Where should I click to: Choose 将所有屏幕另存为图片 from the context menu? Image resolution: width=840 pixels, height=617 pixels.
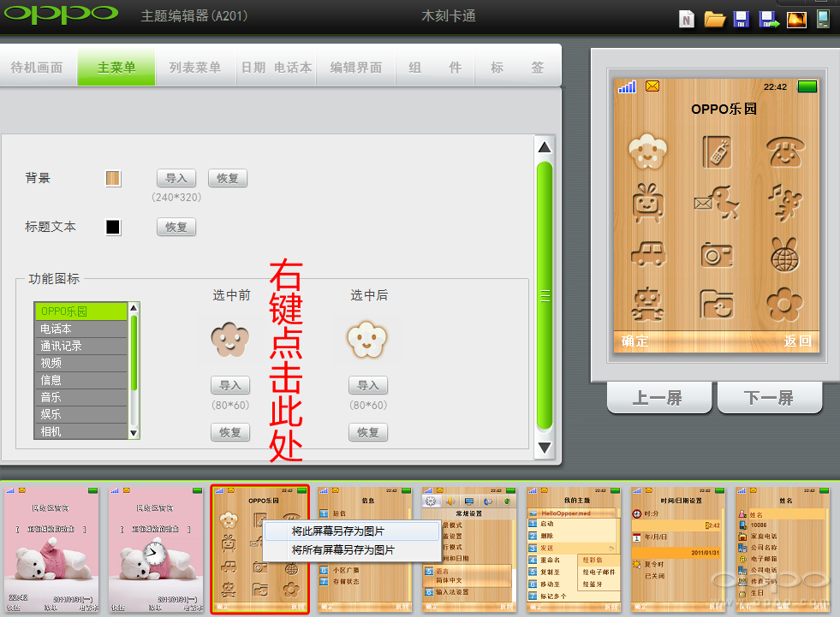[351, 550]
